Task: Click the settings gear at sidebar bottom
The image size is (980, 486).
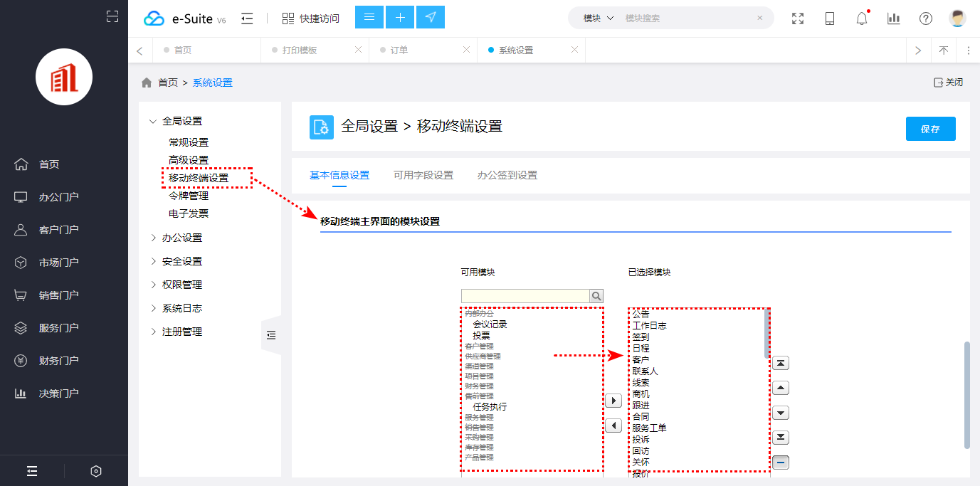Action: pyautogui.click(x=95, y=470)
